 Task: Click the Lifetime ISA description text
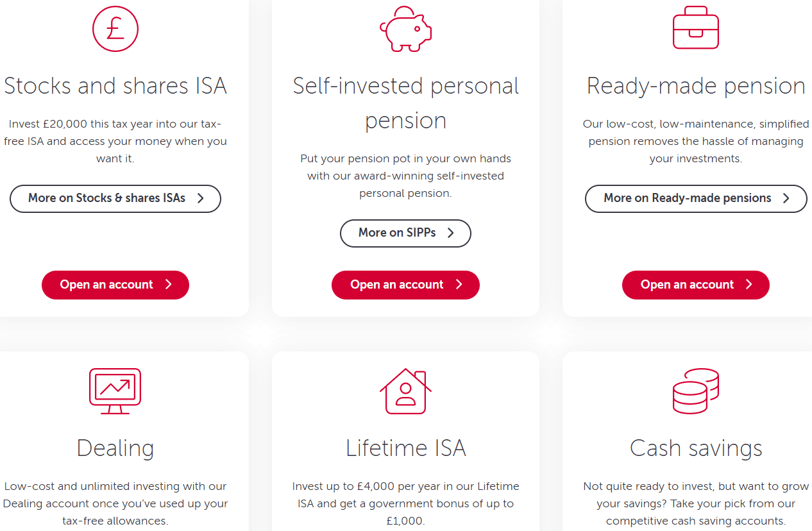click(x=405, y=503)
